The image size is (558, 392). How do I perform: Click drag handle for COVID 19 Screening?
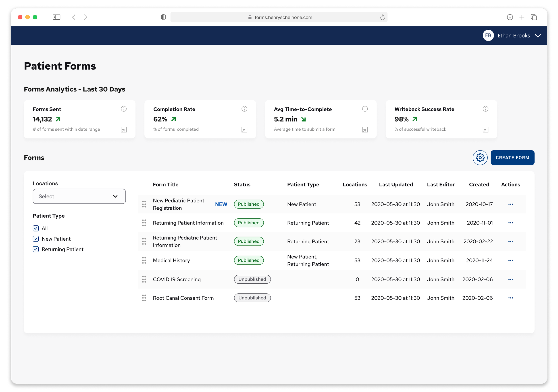(144, 279)
